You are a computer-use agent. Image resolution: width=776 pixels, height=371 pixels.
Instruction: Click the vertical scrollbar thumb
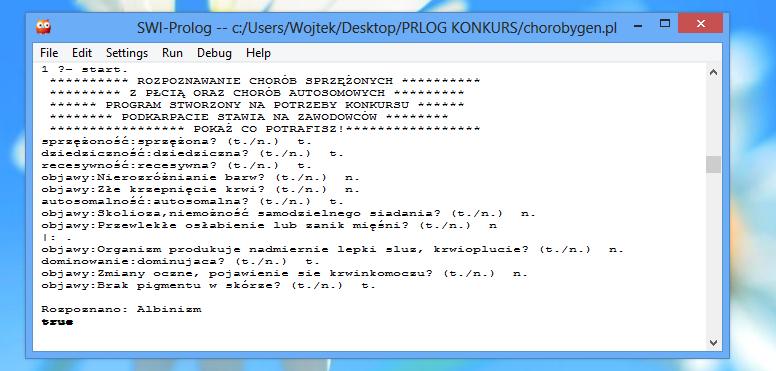tap(713, 164)
